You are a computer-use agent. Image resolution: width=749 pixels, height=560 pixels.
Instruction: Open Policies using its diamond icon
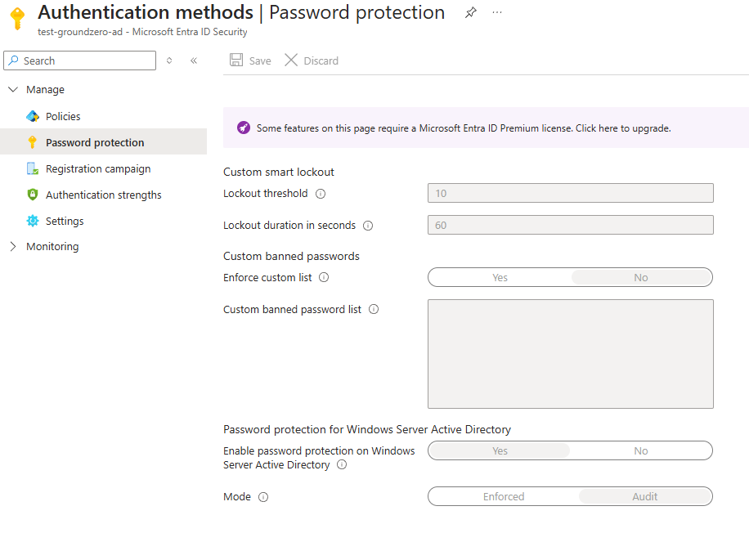(34, 115)
